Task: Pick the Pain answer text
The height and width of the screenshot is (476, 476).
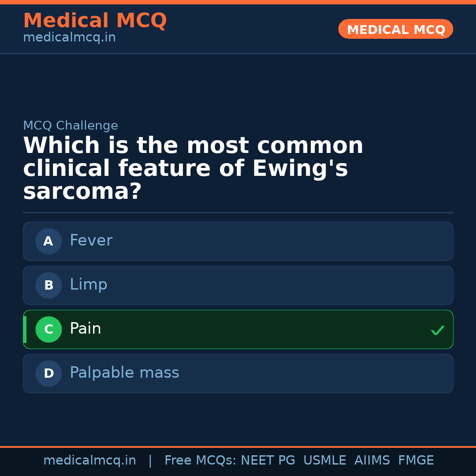Action: [86, 329]
